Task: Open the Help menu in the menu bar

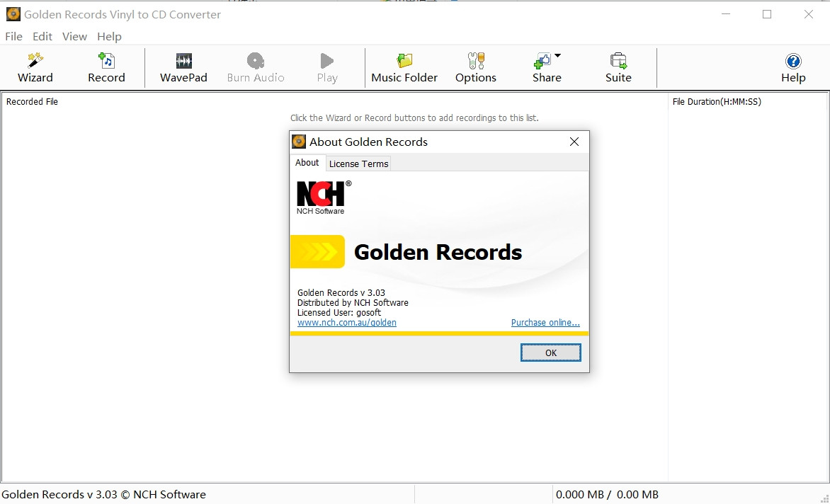Action: pyautogui.click(x=109, y=37)
